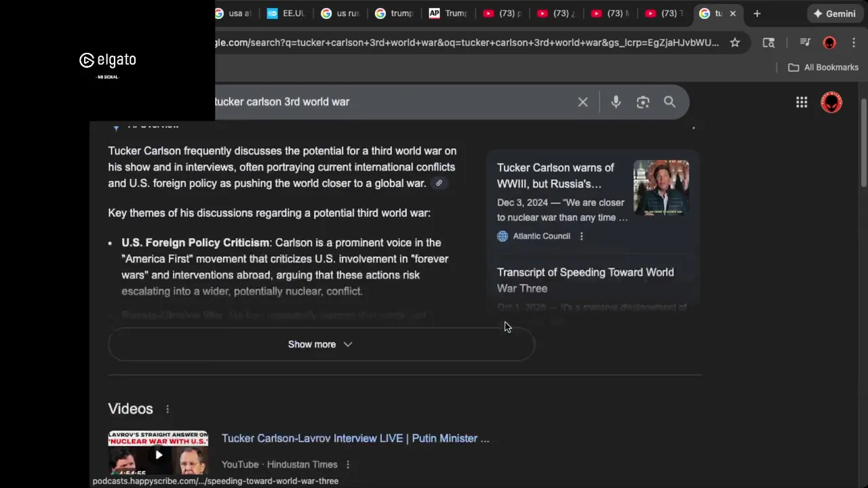Image resolution: width=868 pixels, height=488 pixels.
Task: Open the Chrome profile avatar in toolbar
Action: (829, 43)
